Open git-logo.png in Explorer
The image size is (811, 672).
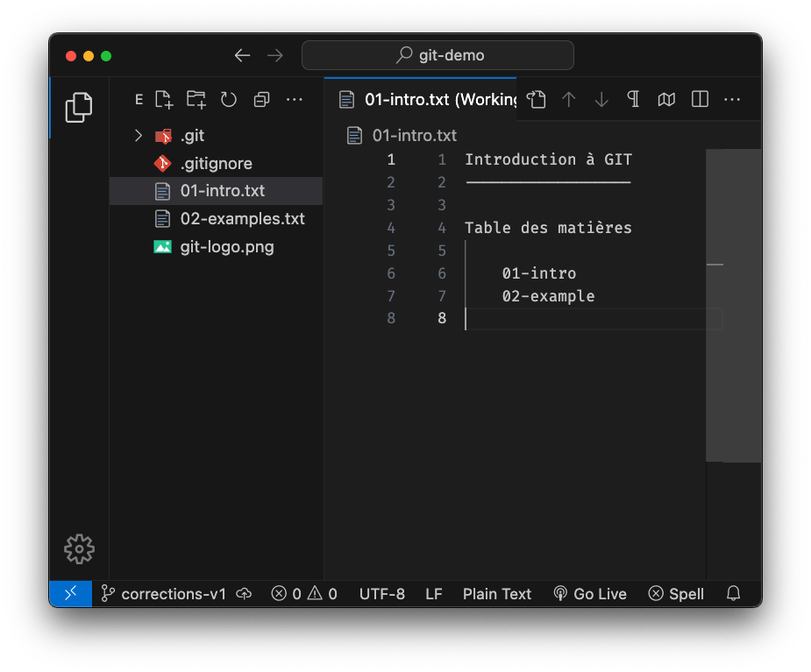(x=217, y=247)
